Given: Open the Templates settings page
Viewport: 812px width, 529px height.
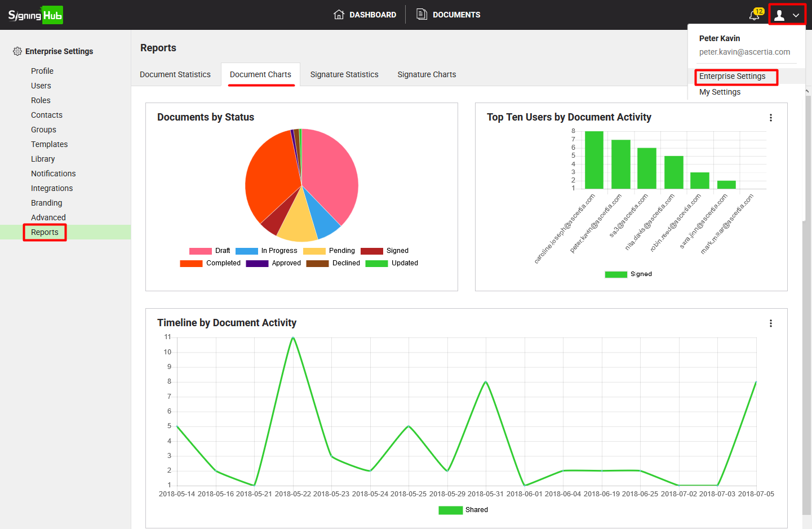Looking at the screenshot, I should 49,144.
